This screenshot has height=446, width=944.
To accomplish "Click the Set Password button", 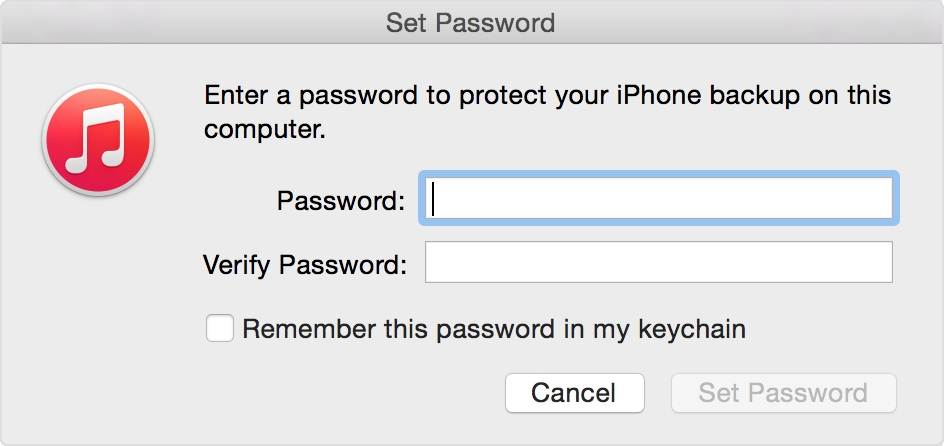I will pos(783,393).
